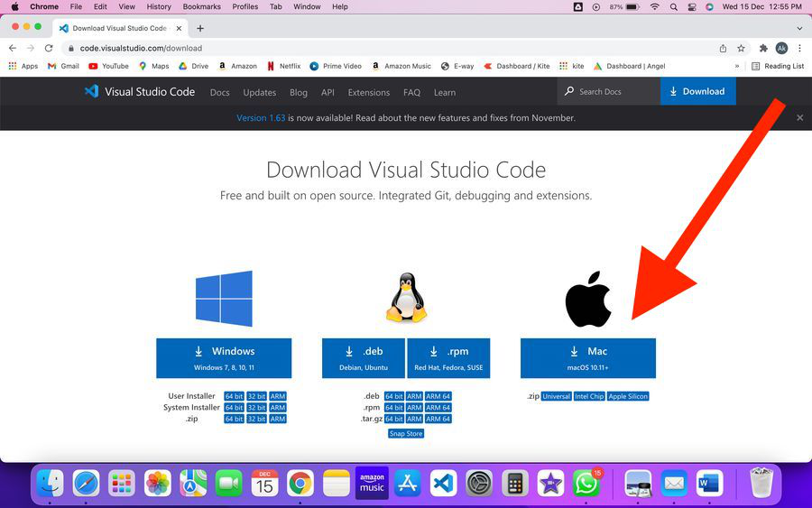Reload the page in Chrome
Viewport: 812px width, 508px height.
tap(49, 48)
